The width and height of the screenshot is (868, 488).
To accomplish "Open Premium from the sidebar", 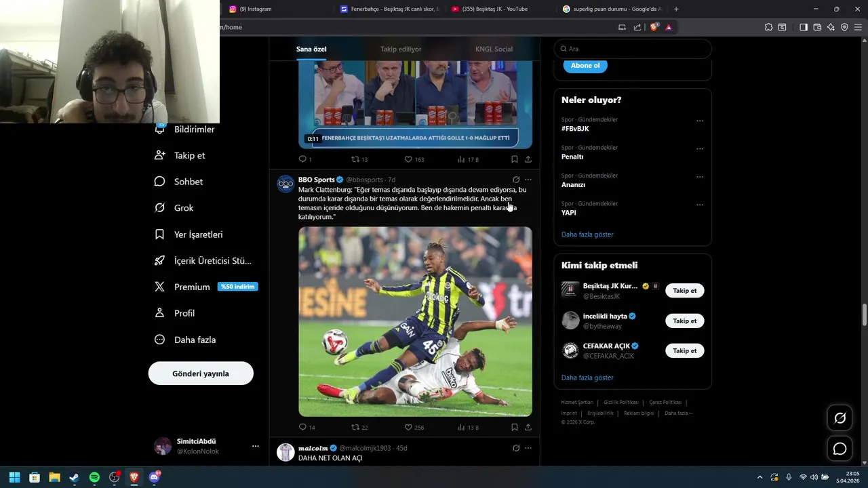I will (x=205, y=287).
